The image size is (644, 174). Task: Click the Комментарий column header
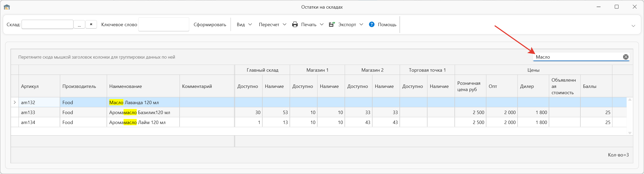pyautogui.click(x=207, y=86)
